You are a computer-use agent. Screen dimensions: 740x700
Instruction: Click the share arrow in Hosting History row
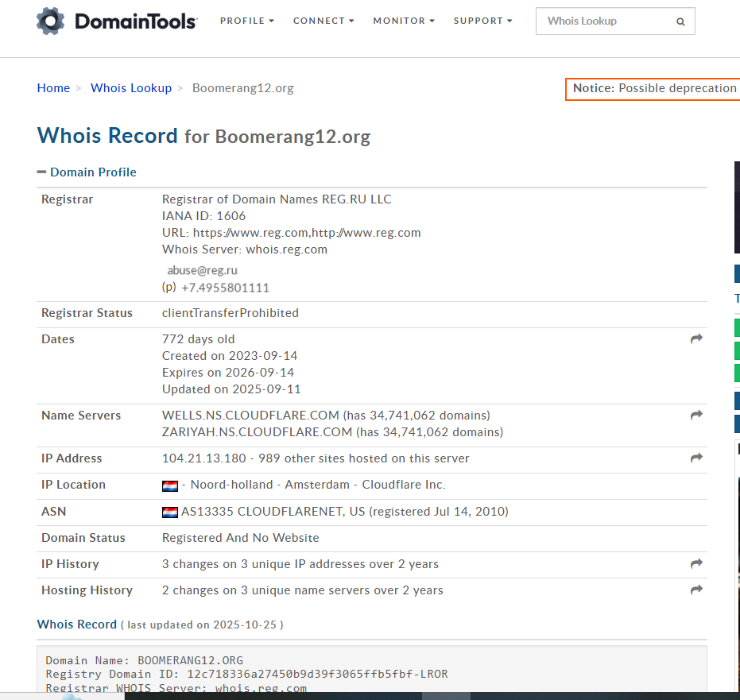click(x=696, y=590)
